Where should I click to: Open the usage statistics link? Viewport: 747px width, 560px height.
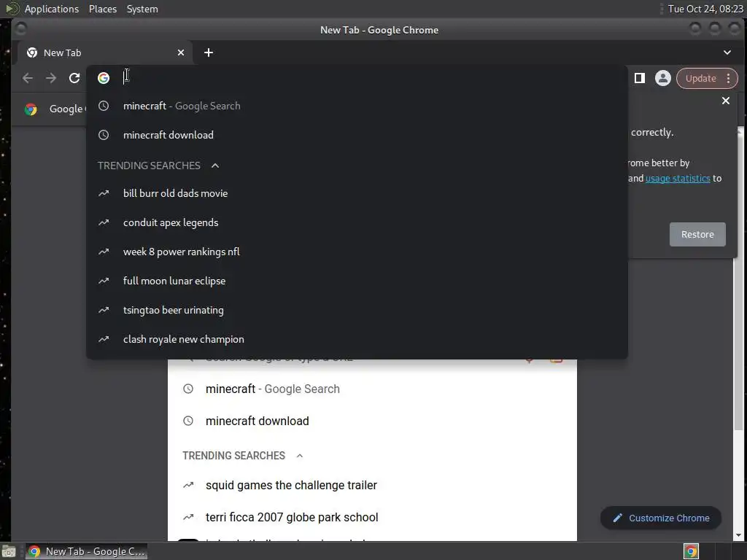pos(678,179)
